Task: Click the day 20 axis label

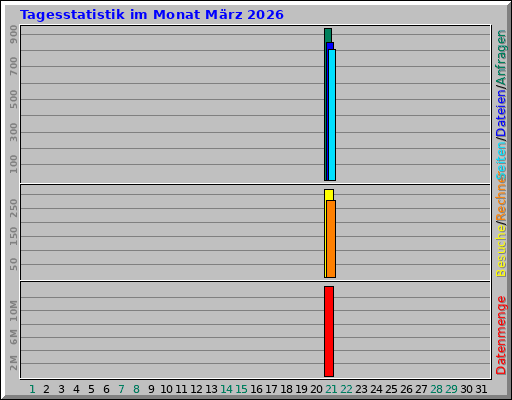Action: (x=316, y=389)
